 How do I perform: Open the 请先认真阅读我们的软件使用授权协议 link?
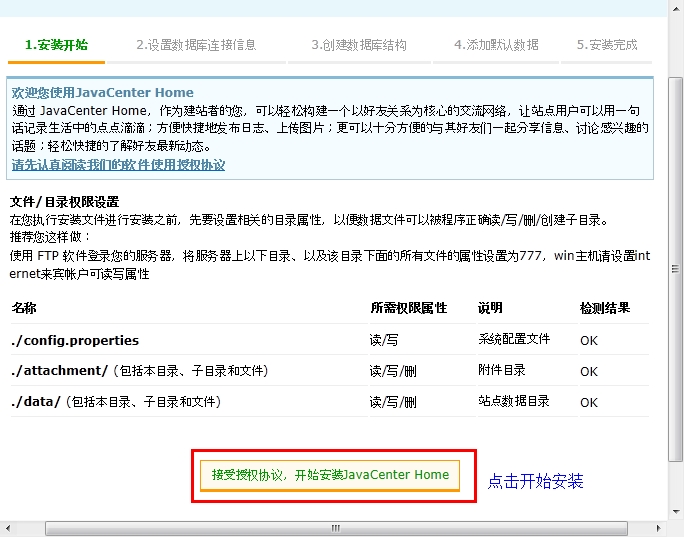click(x=118, y=165)
